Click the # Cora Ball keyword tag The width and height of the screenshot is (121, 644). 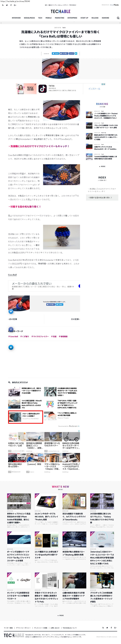click(13, 337)
